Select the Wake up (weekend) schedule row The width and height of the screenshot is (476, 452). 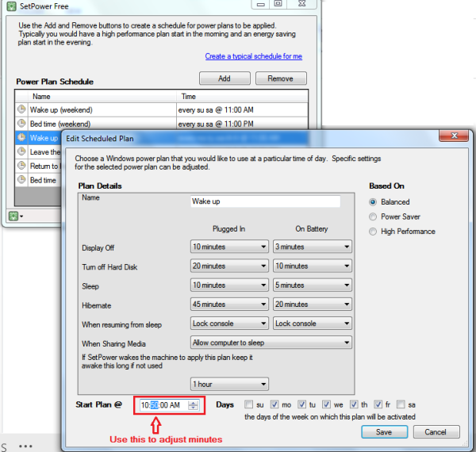click(162, 109)
